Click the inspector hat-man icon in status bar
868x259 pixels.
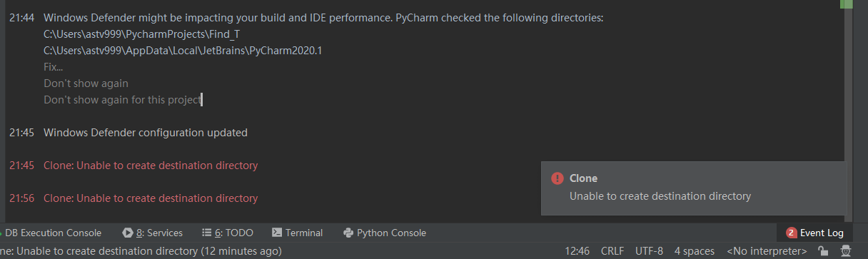tap(846, 251)
